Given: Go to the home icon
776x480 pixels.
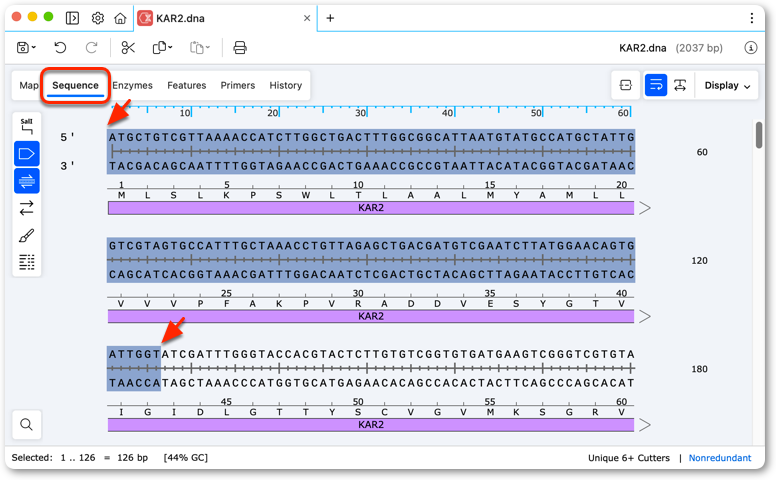Looking at the screenshot, I should pyautogui.click(x=120, y=18).
